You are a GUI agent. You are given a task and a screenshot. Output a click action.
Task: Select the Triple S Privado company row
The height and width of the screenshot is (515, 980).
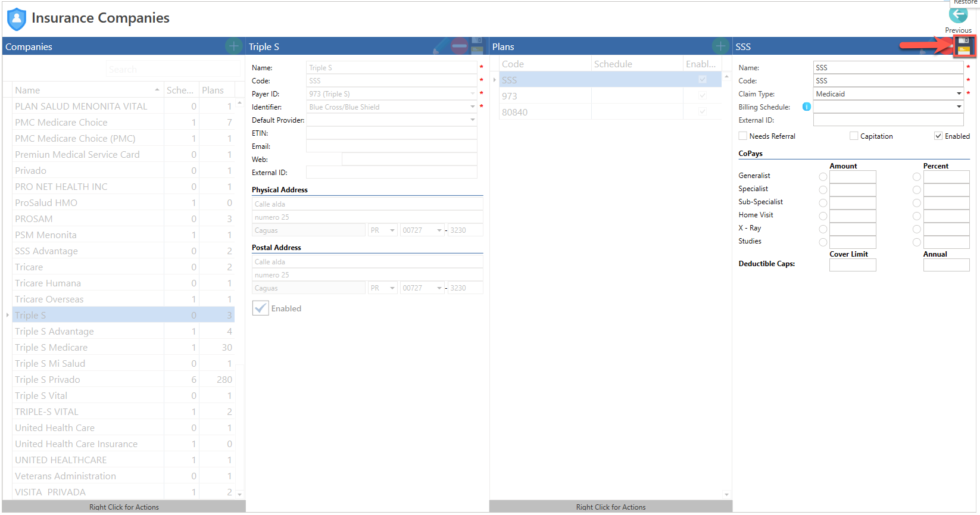coord(123,379)
